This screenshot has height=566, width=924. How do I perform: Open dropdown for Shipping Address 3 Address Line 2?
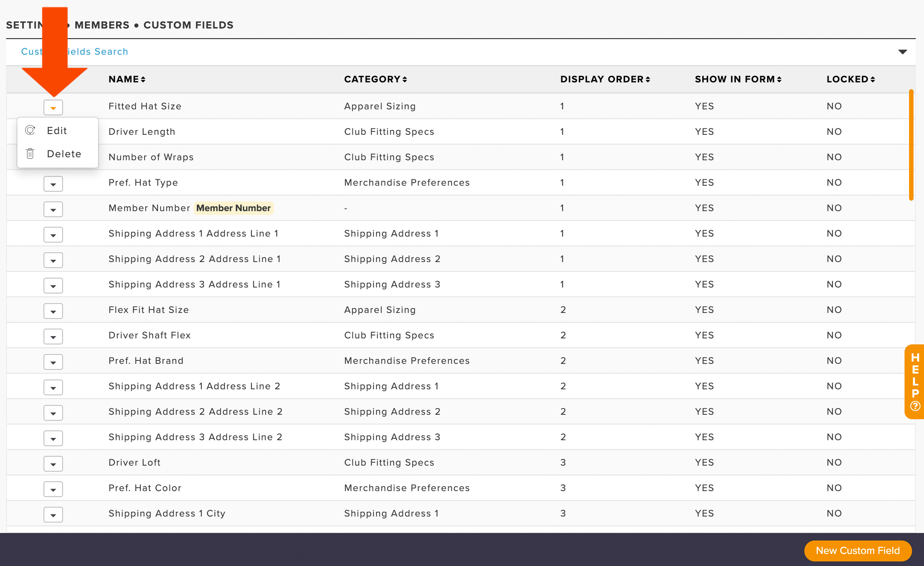(x=53, y=438)
